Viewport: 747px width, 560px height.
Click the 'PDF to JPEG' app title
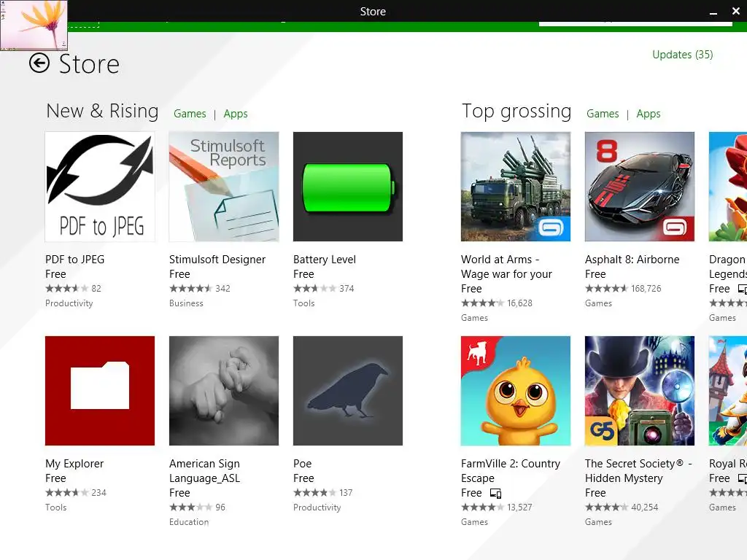tap(75, 260)
